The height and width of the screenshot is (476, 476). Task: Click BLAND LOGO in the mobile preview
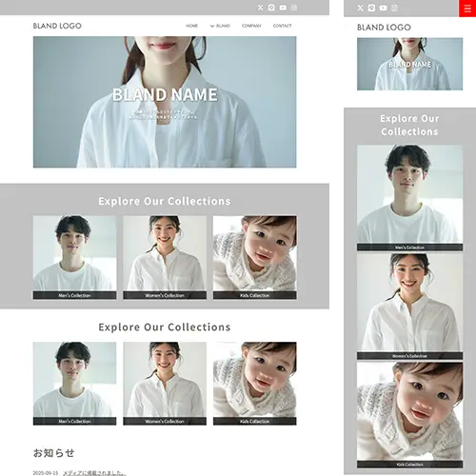click(x=384, y=28)
